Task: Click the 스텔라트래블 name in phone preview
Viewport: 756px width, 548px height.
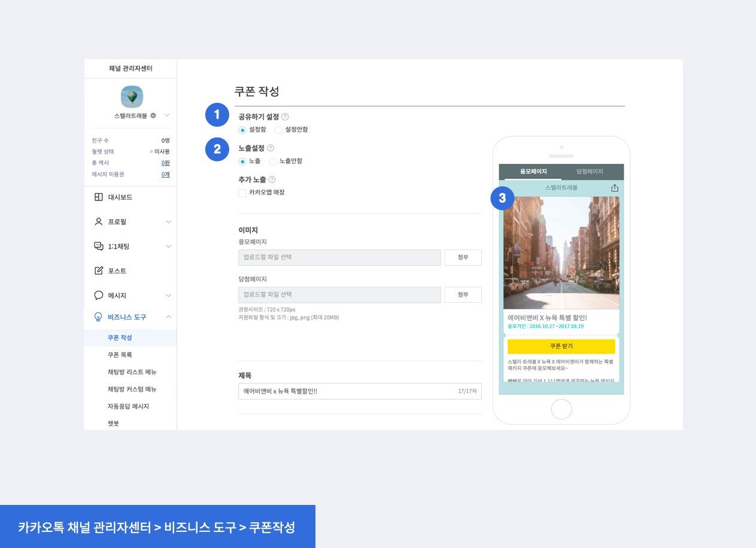Action: click(x=561, y=188)
